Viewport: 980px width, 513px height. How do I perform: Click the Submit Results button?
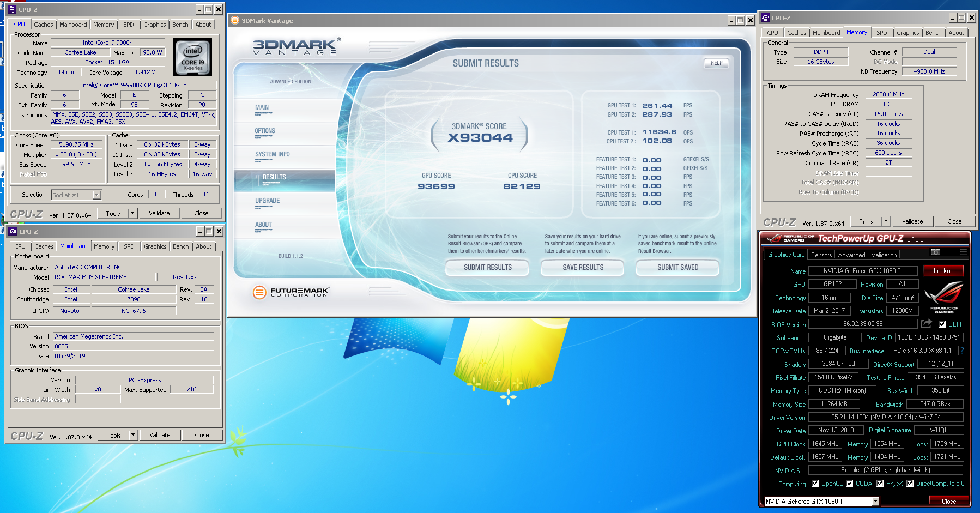pos(488,268)
